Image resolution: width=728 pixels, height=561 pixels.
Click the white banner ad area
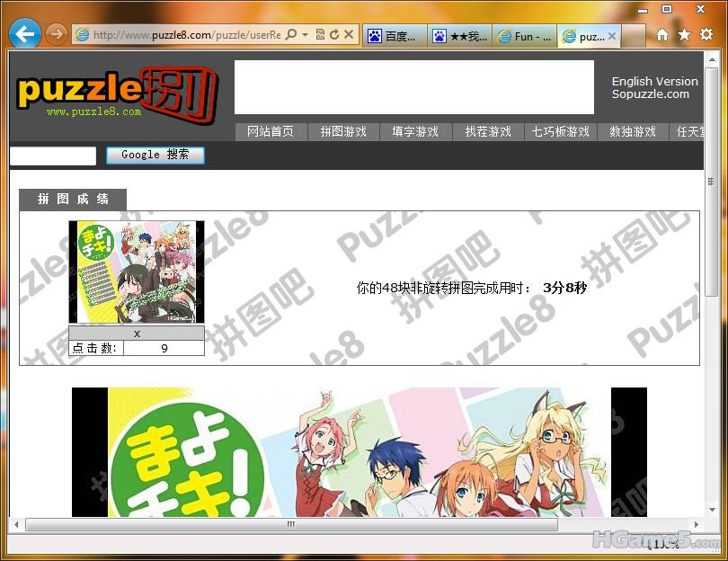(414, 87)
